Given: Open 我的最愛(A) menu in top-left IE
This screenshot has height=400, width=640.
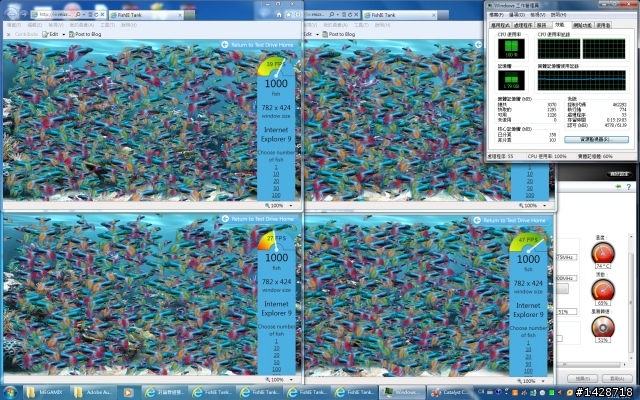Looking at the screenshot, I should coord(82,25).
